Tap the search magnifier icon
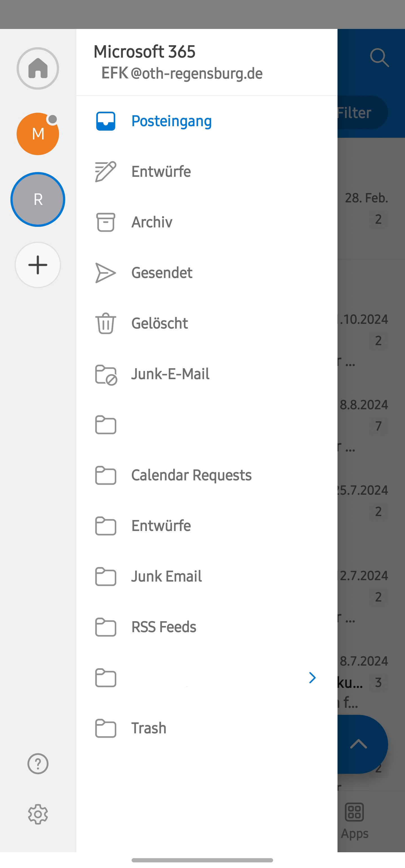 (379, 58)
